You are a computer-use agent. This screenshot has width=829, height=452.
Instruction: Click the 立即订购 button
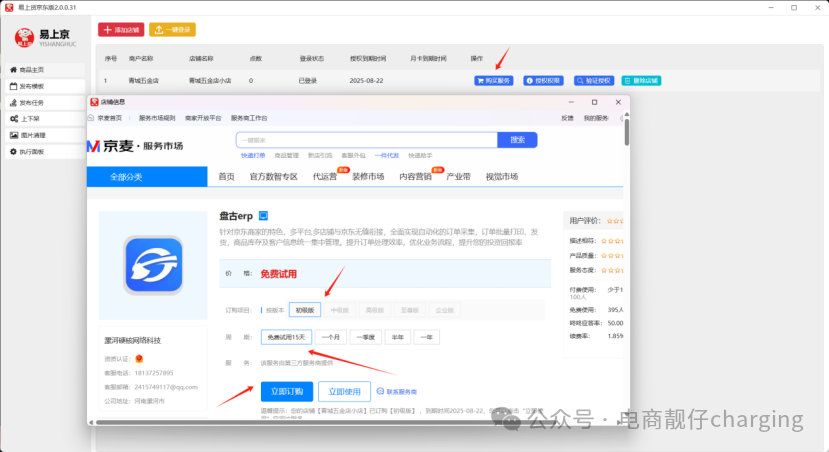[x=287, y=392]
